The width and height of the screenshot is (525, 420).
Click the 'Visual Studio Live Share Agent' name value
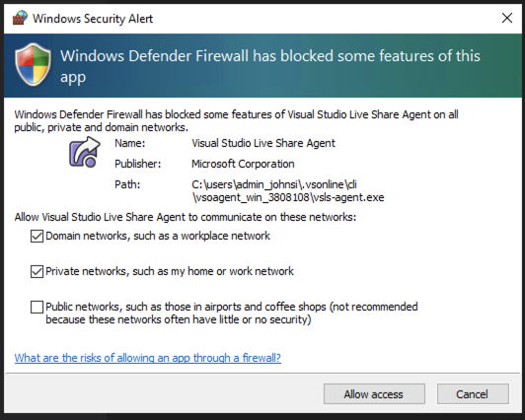coord(263,143)
